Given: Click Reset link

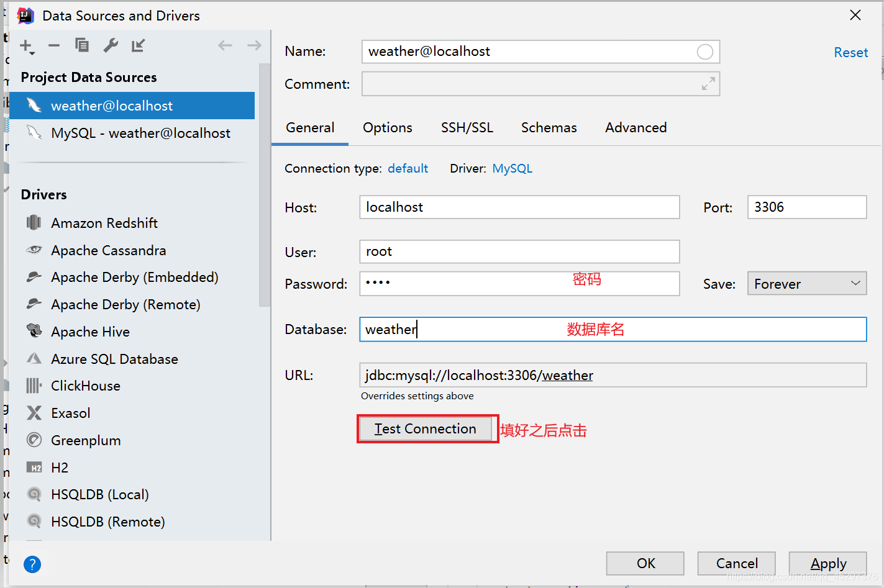Looking at the screenshot, I should point(851,53).
